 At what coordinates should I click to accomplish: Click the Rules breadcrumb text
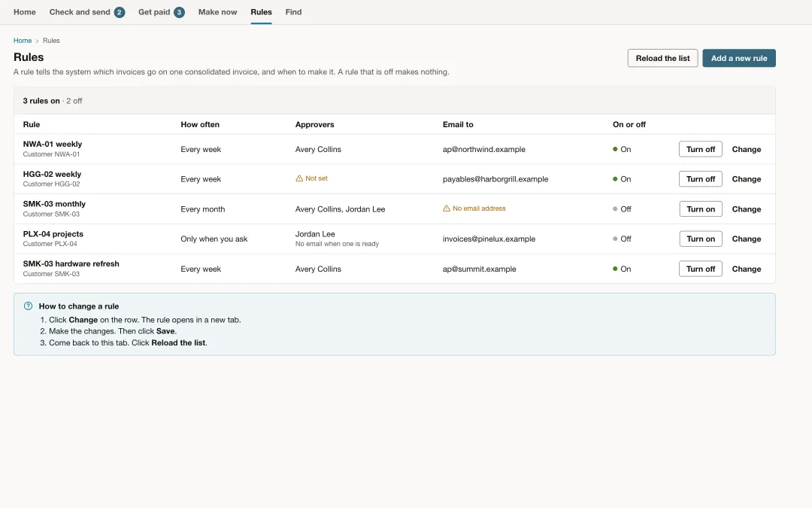pyautogui.click(x=51, y=41)
